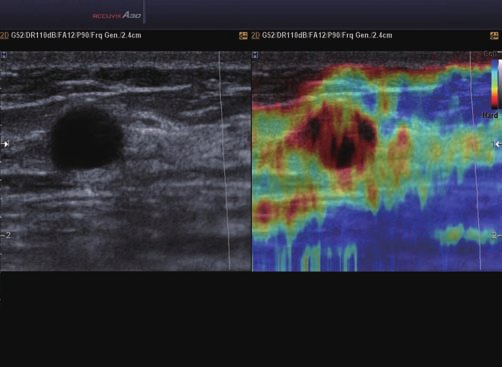This screenshot has height=367, width=502.
Task: Click the 2 cm depth marker in the B-mode pane
Action: coord(6,235)
